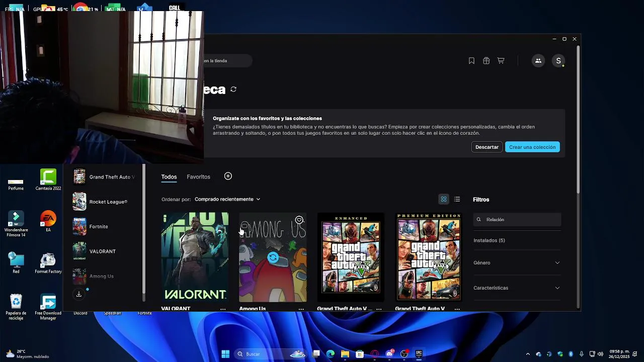This screenshot has width=644, height=362.
Task: Filter by Instalados (5)
Action: pyautogui.click(x=489, y=240)
